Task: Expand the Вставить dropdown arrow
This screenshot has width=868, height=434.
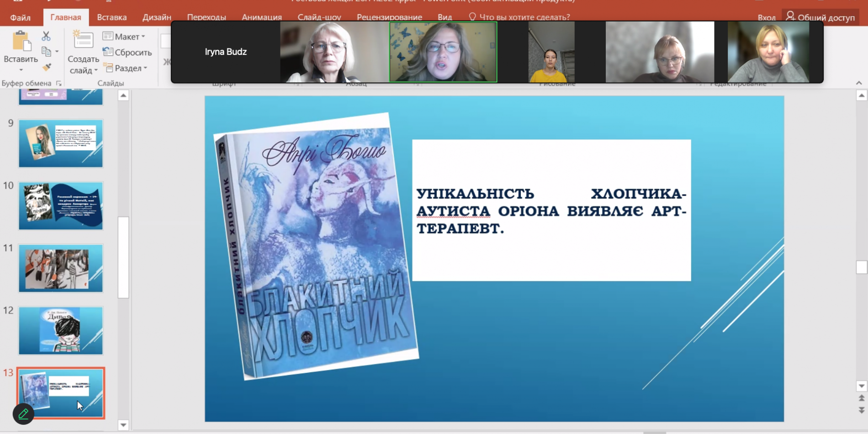Action: [21, 70]
